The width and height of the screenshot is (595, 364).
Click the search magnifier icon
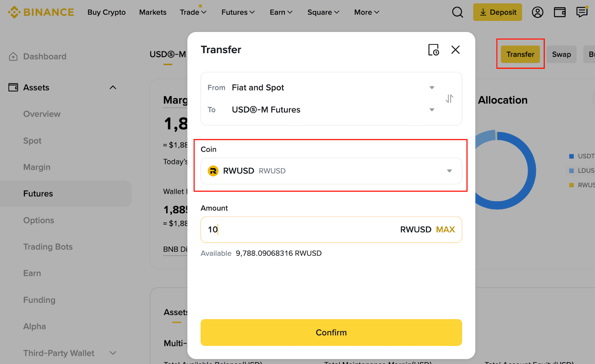457,12
